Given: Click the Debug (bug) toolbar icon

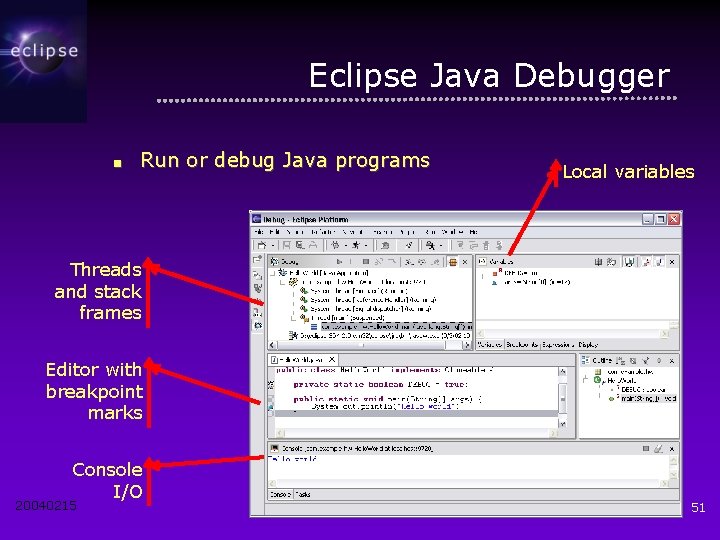Looking at the screenshot, I should coord(336,245).
